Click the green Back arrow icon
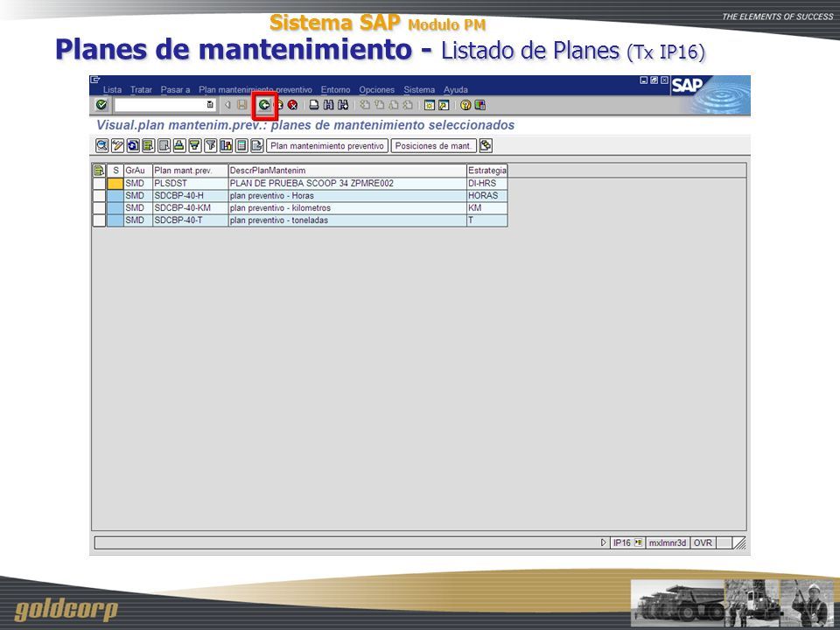This screenshot has height=630, width=840. point(264,105)
